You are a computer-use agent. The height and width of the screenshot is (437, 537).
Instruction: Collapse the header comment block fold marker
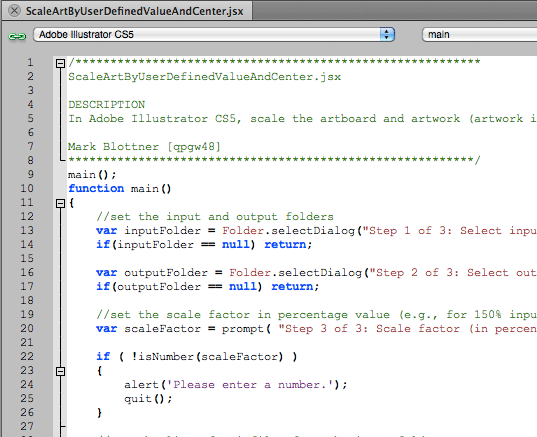point(61,63)
